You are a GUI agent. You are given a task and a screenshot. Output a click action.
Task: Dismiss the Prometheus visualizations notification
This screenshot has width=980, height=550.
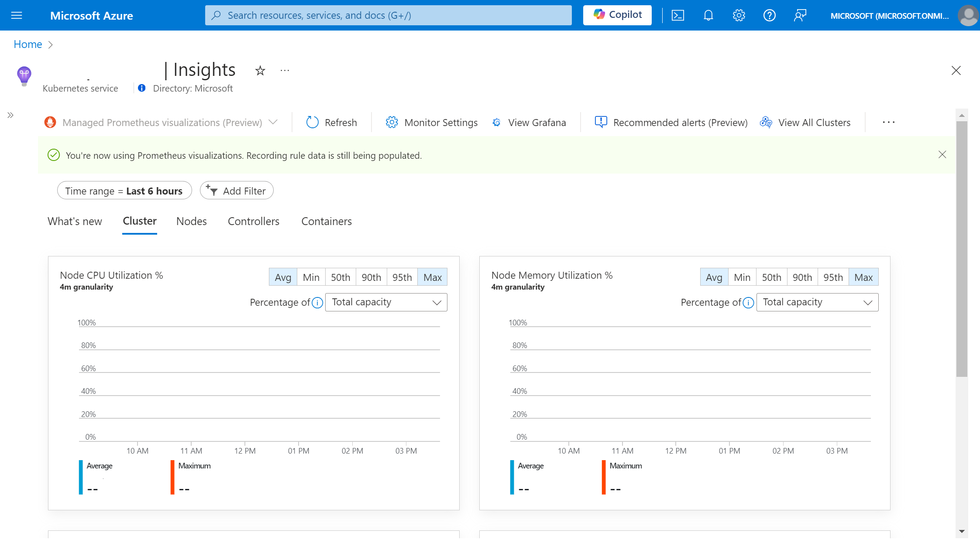tap(942, 155)
